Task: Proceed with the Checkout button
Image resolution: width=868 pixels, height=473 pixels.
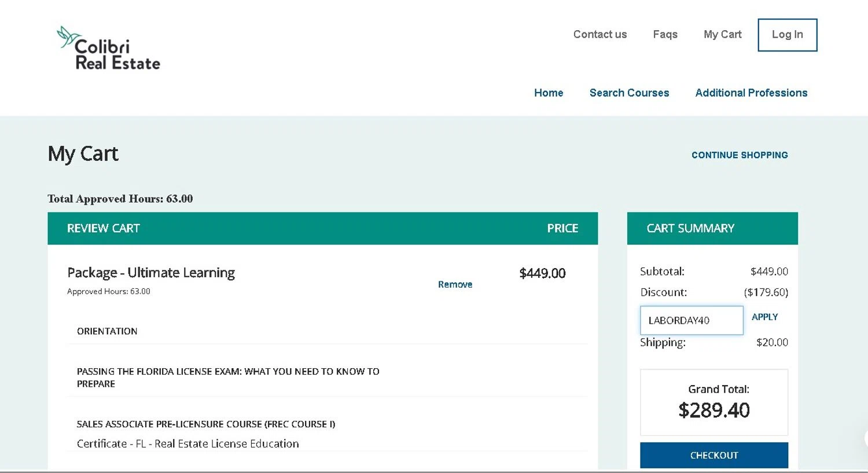Action: click(714, 455)
